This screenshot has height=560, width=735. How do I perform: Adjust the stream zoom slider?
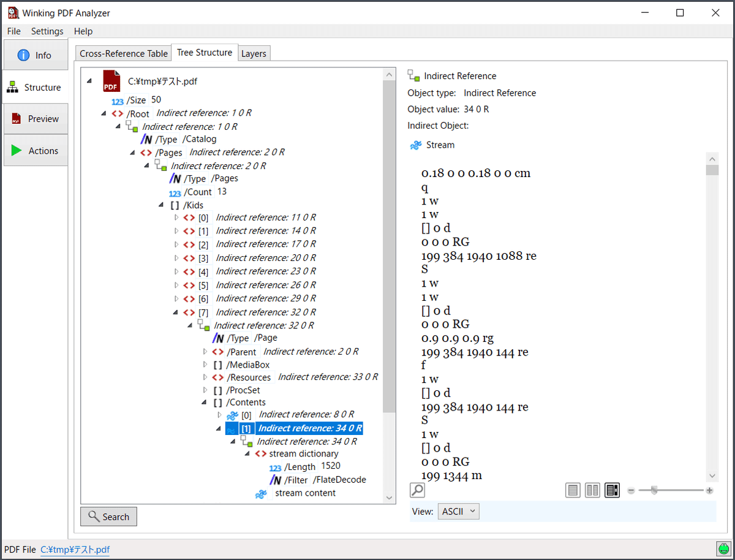(655, 490)
